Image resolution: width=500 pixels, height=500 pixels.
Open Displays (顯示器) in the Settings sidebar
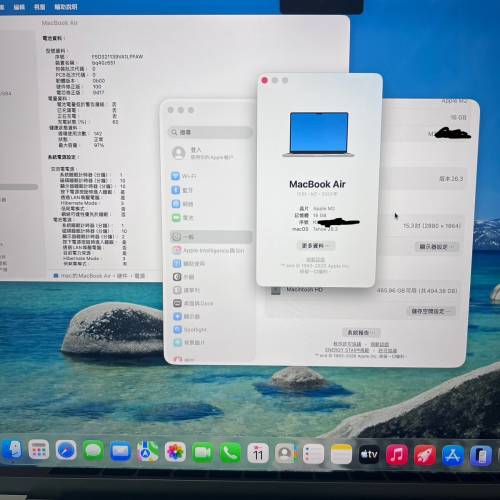(186, 316)
